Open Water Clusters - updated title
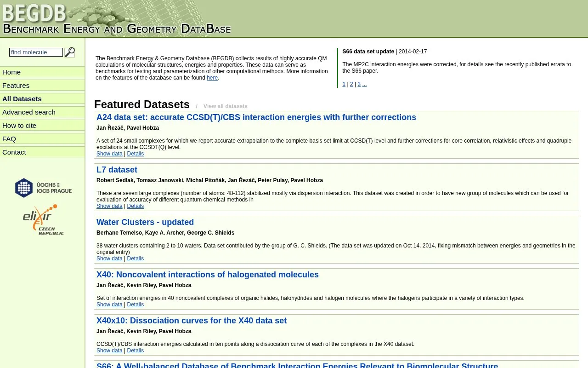The width and height of the screenshot is (588, 368). 145,222
